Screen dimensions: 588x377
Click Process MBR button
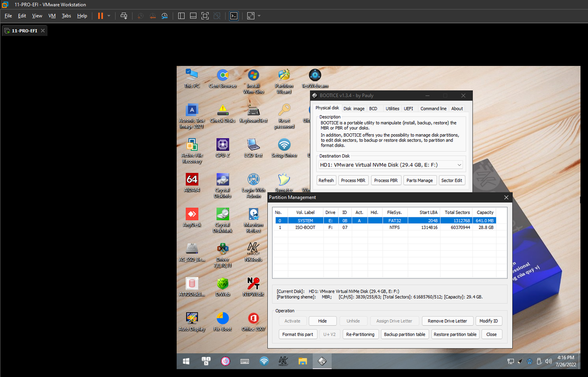353,180
